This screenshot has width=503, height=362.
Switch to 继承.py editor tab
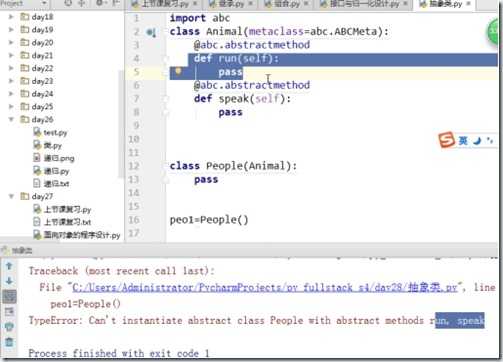tap(231, 4)
